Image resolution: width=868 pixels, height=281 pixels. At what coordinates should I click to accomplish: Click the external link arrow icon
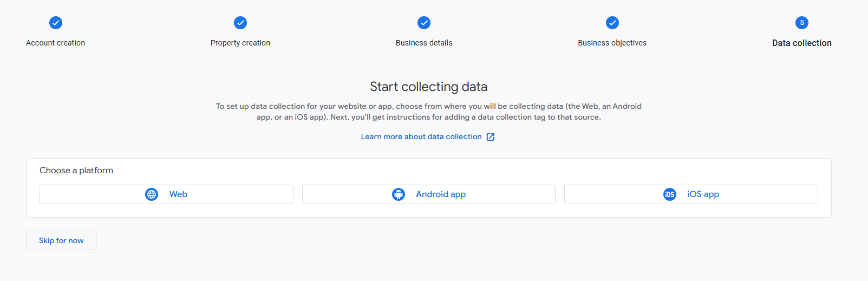coord(491,137)
